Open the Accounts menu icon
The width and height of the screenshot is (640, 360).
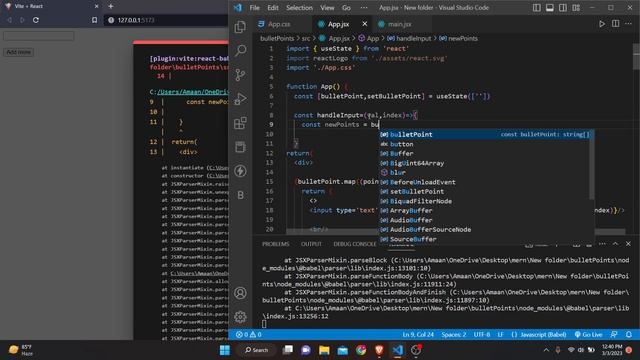click(x=240, y=293)
